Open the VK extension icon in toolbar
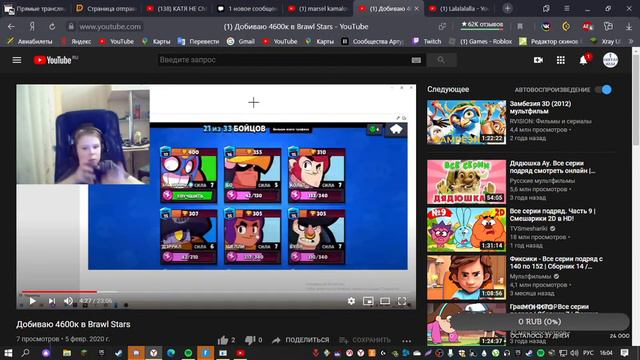 pos(545,27)
